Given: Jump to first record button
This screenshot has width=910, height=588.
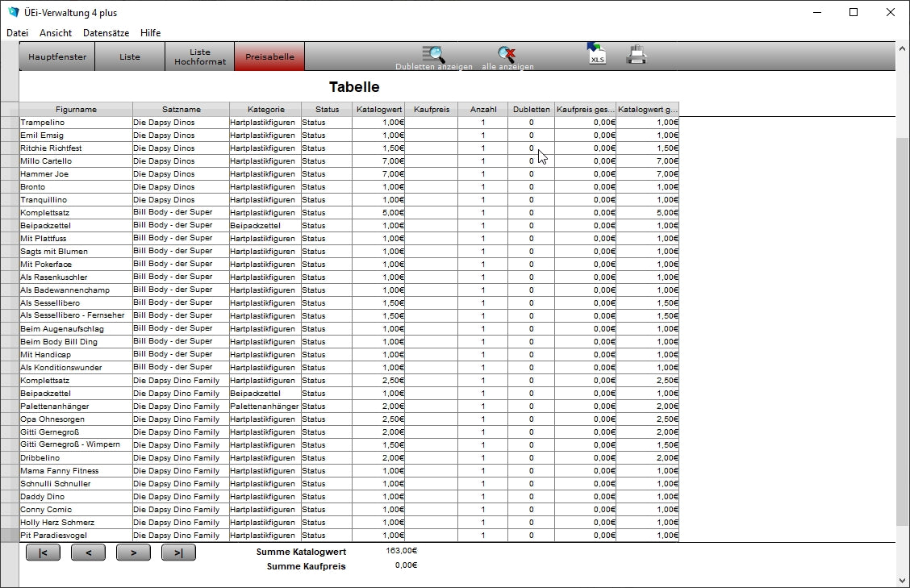Looking at the screenshot, I should click(43, 553).
